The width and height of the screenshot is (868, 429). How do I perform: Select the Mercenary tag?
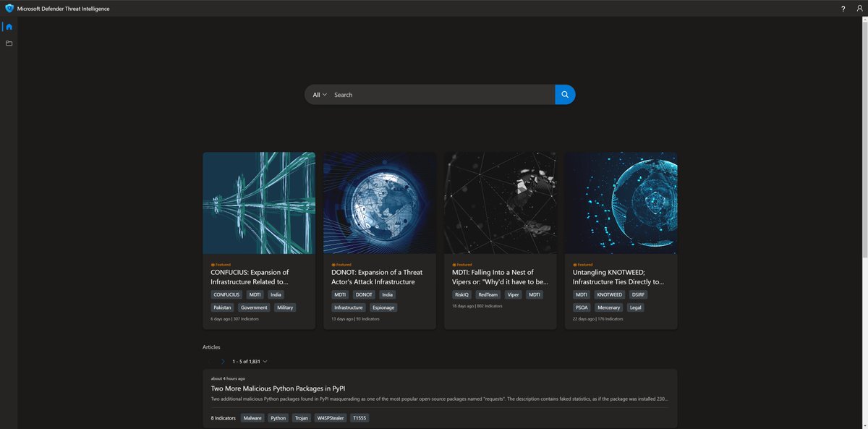click(609, 307)
